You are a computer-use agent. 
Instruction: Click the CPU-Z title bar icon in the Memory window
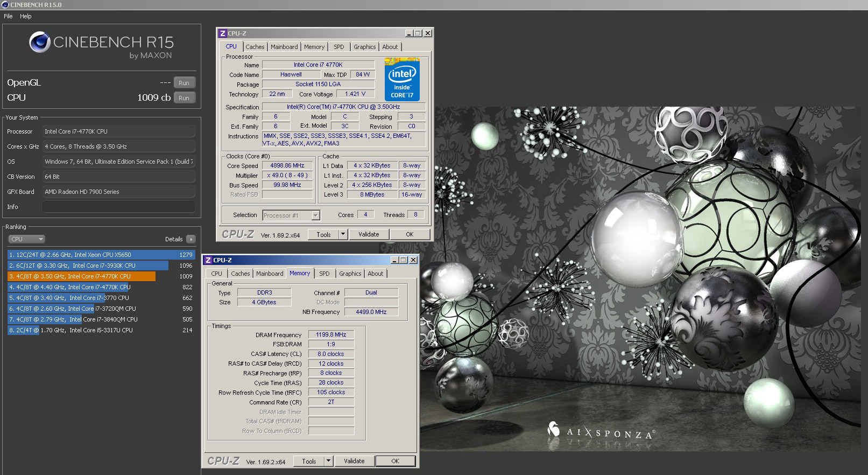pyautogui.click(x=208, y=260)
